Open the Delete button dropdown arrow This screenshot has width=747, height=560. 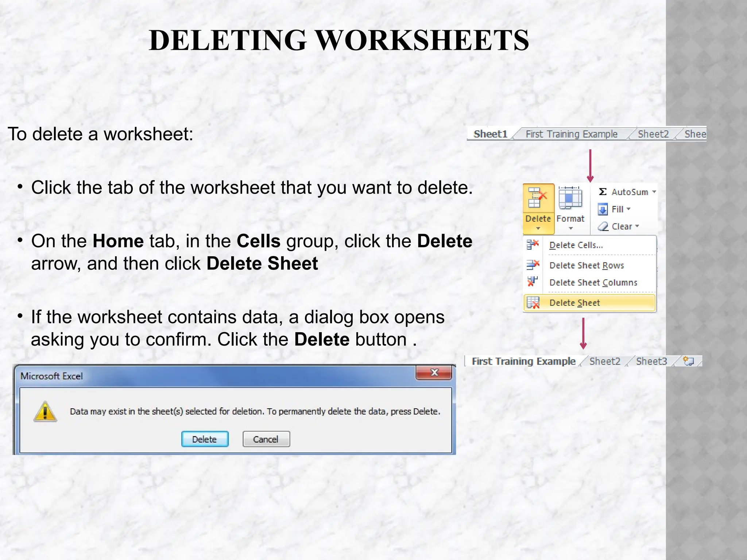538,229
